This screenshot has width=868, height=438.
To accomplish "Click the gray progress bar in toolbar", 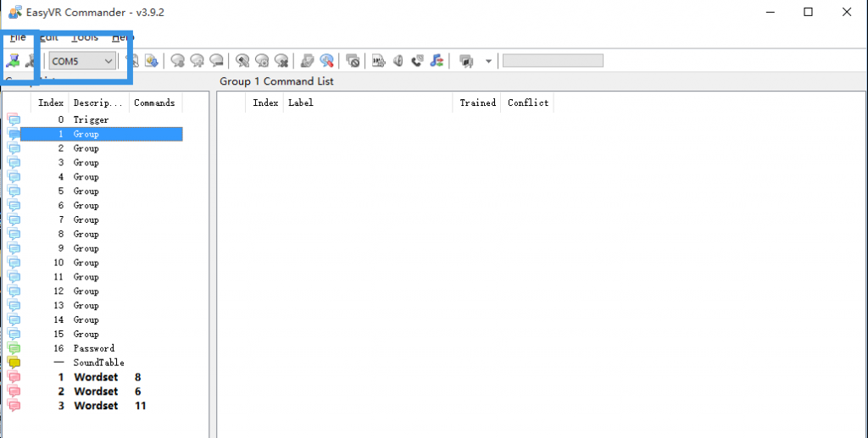I will click(x=553, y=61).
